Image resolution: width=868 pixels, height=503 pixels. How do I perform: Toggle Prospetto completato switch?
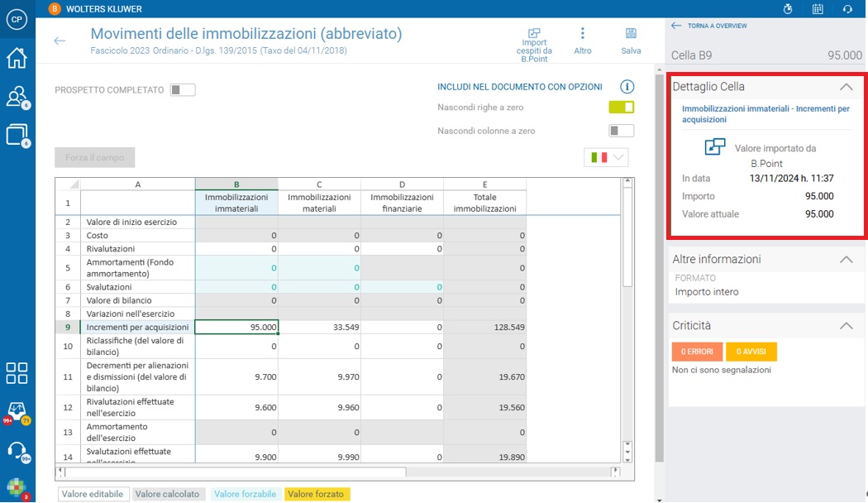(x=183, y=89)
